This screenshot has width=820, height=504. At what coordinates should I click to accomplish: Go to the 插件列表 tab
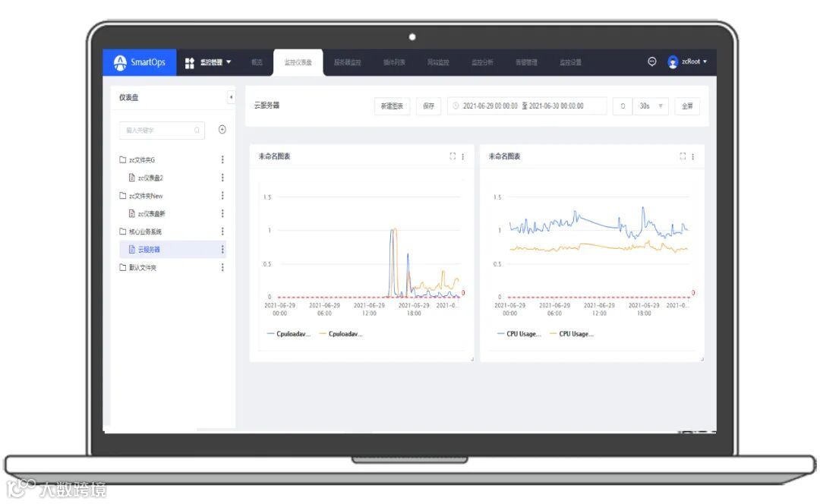(x=394, y=62)
